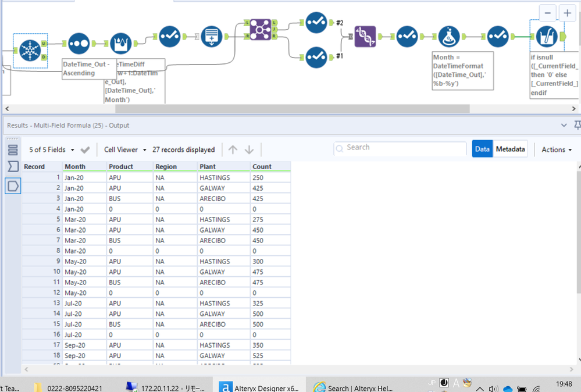
Task: Open the messages list view icon in Results
Action: (13, 149)
